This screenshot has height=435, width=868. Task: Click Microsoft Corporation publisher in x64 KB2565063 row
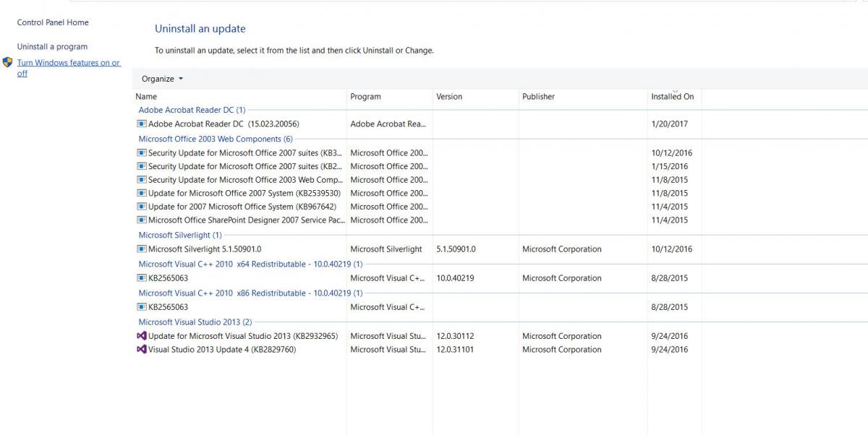(x=562, y=278)
